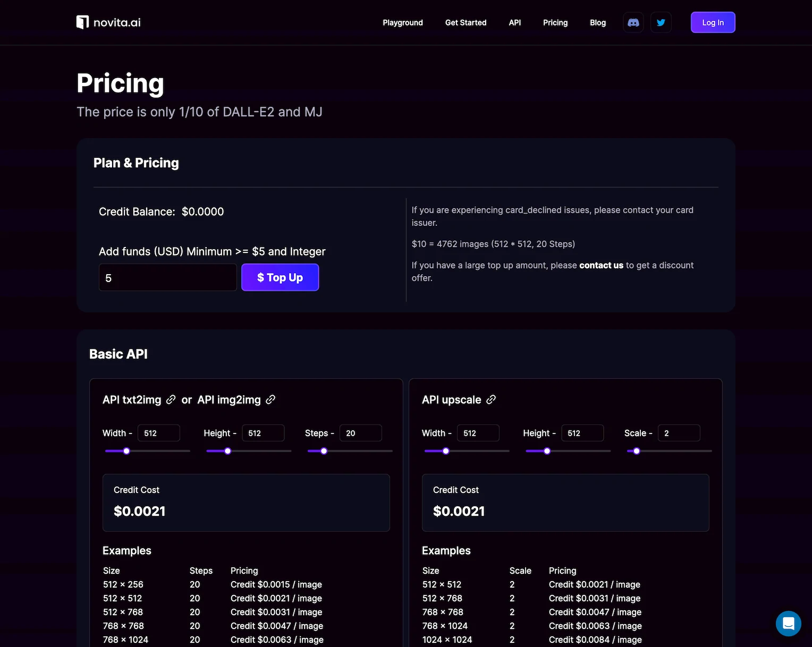Click the upscale Scale slider handle
Viewport: 812px width, 647px height.
point(636,450)
